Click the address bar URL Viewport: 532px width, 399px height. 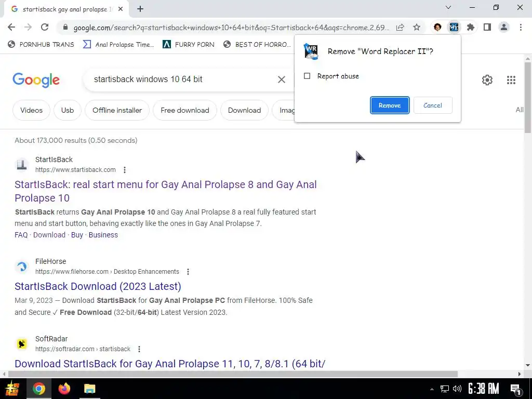pyautogui.click(x=231, y=28)
